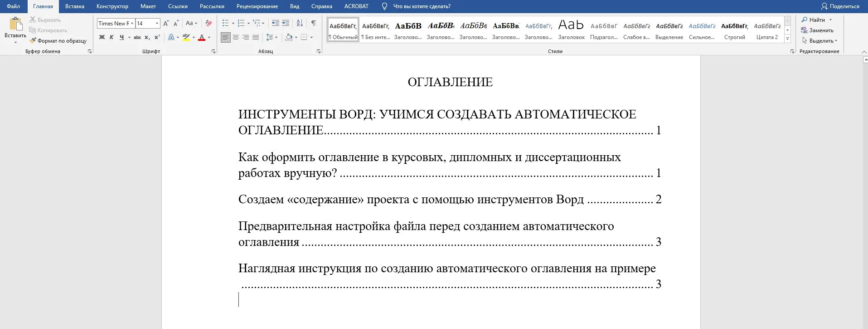Switch to the Макет tab

(148, 6)
